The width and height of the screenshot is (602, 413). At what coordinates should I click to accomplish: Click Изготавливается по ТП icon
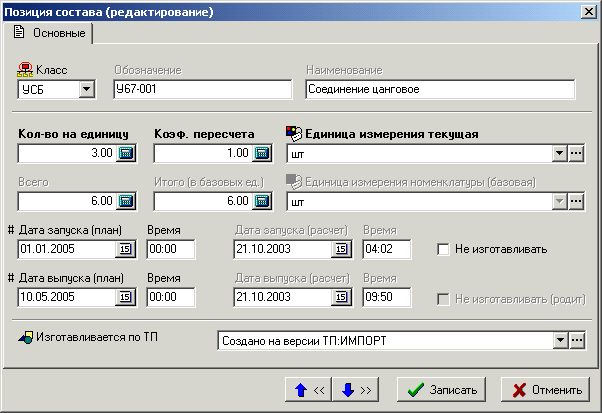click(x=26, y=337)
